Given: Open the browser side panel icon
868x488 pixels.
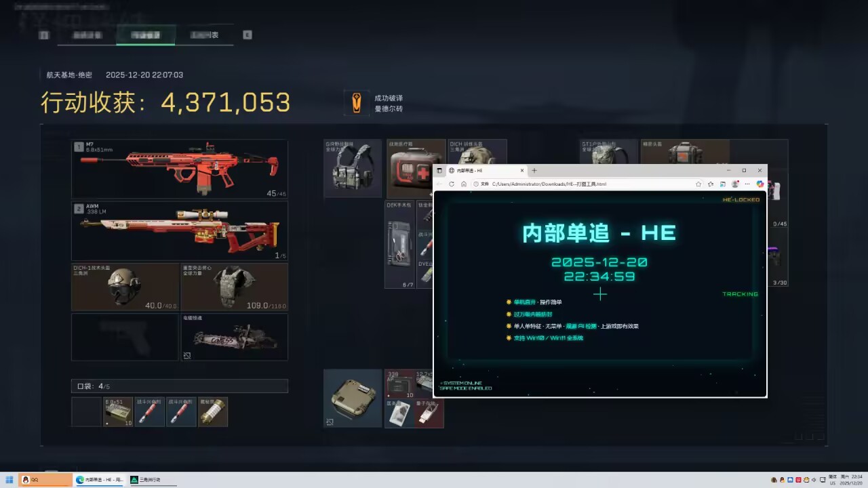Looking at the screenshot, I should pyautogui.click(x=722, y=184).
